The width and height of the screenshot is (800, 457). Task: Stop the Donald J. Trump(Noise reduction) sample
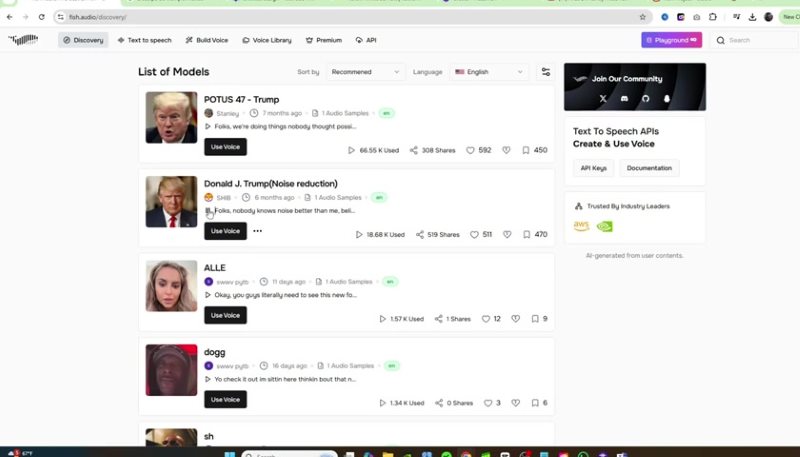pos(208,211)
